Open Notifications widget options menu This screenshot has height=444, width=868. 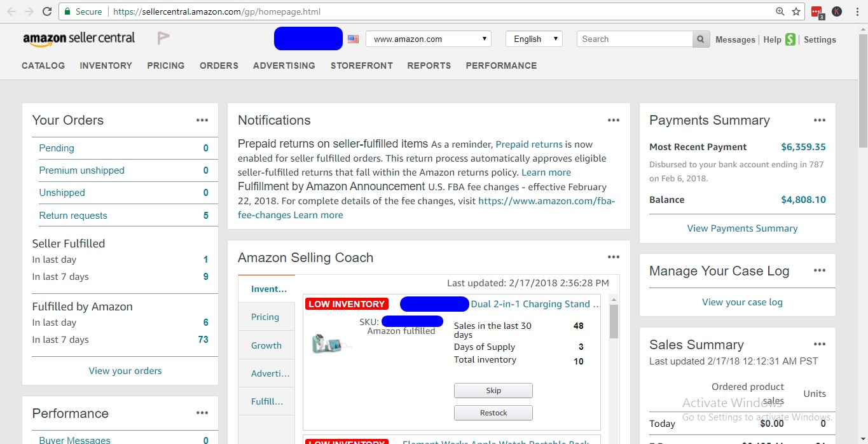(x=614, y=120)
